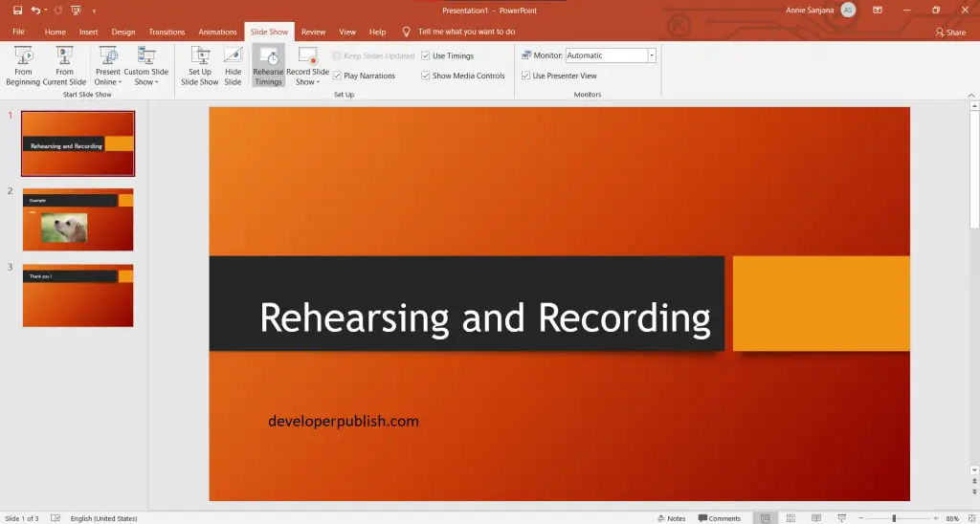
Task: Start Rehearse Timings
Action: tap(268, 66)
